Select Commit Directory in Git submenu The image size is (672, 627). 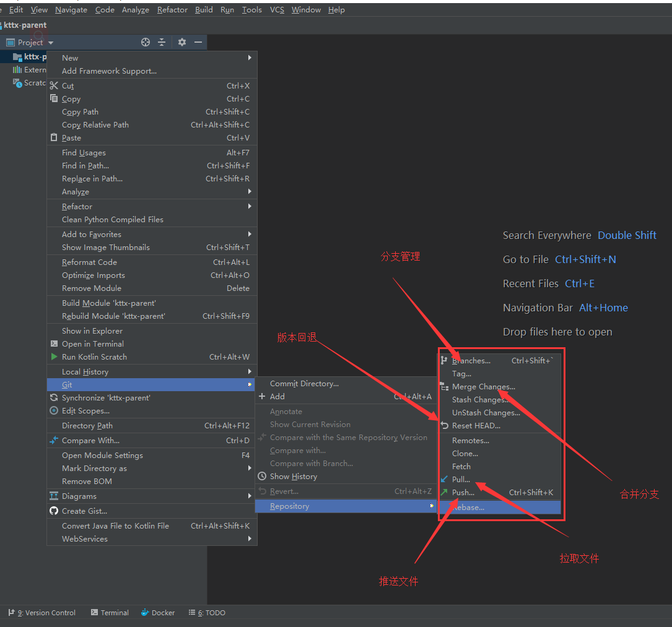[x=346, y=383]
